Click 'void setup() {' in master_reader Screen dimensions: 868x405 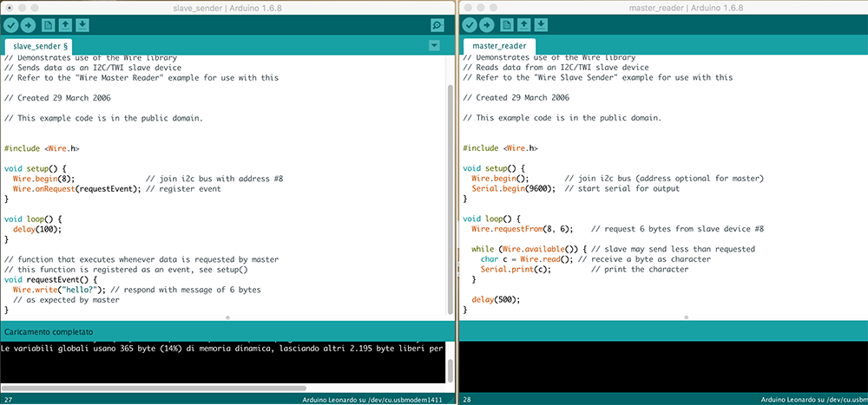pyautogui.click(x=493, y=168)
